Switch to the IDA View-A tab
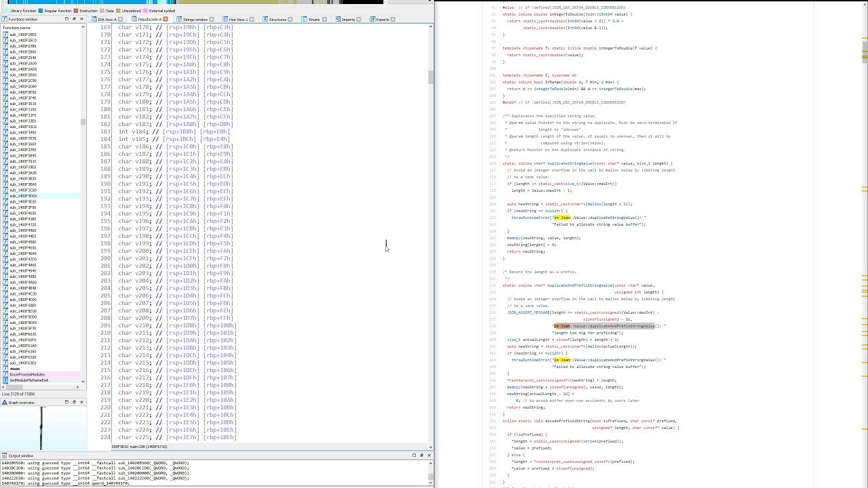868x488 pixels. click(107, 20)
